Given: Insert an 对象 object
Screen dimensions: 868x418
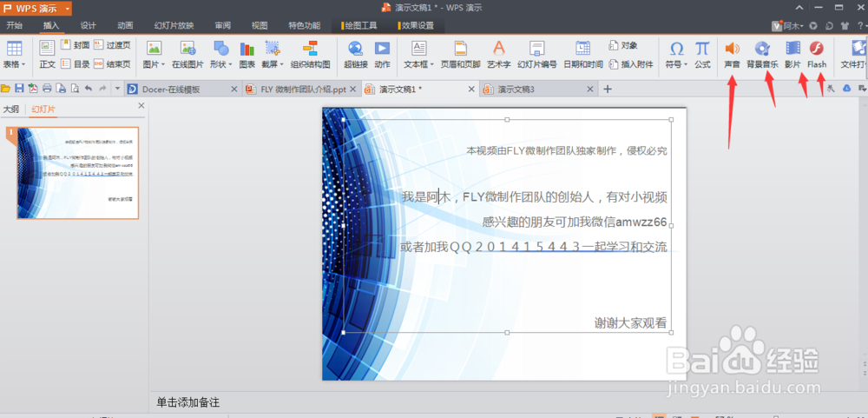Looking at the screenshot, I should [x=623, y=45].
